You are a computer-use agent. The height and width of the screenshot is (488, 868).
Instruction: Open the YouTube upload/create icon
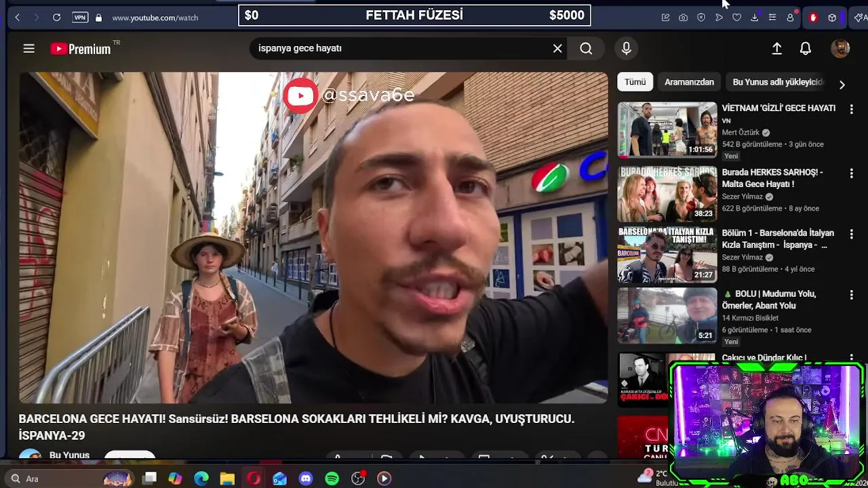[x=777, y=48]
